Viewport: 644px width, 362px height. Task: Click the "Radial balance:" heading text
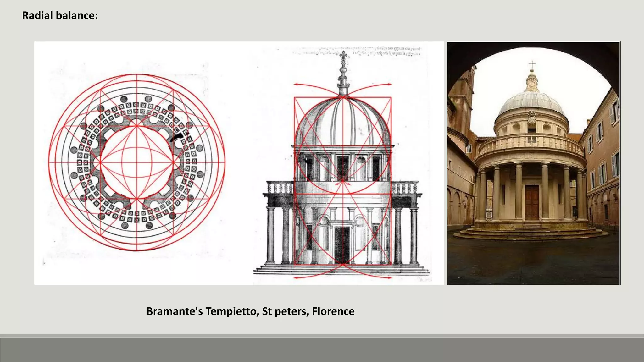tap(60, 15)
